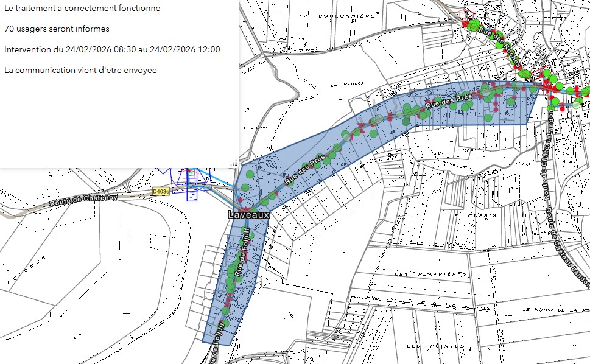
Task: Click the '70 usagers seront informes' message
Action: [57, 29]
